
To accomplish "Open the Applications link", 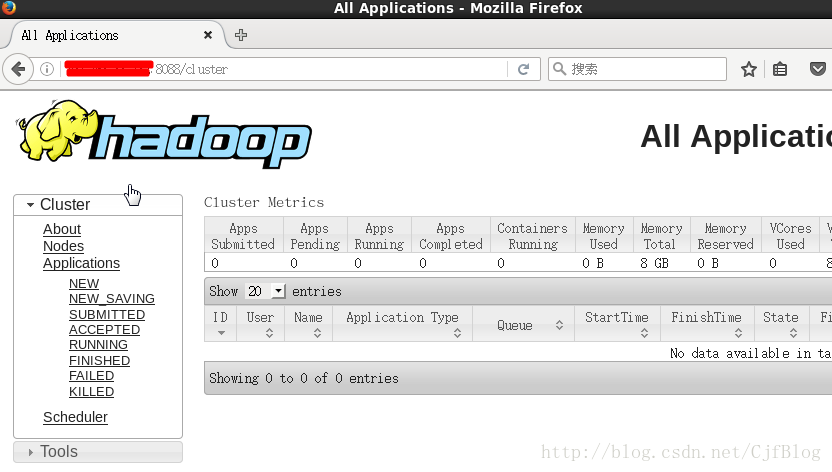I will coord(81,263).
